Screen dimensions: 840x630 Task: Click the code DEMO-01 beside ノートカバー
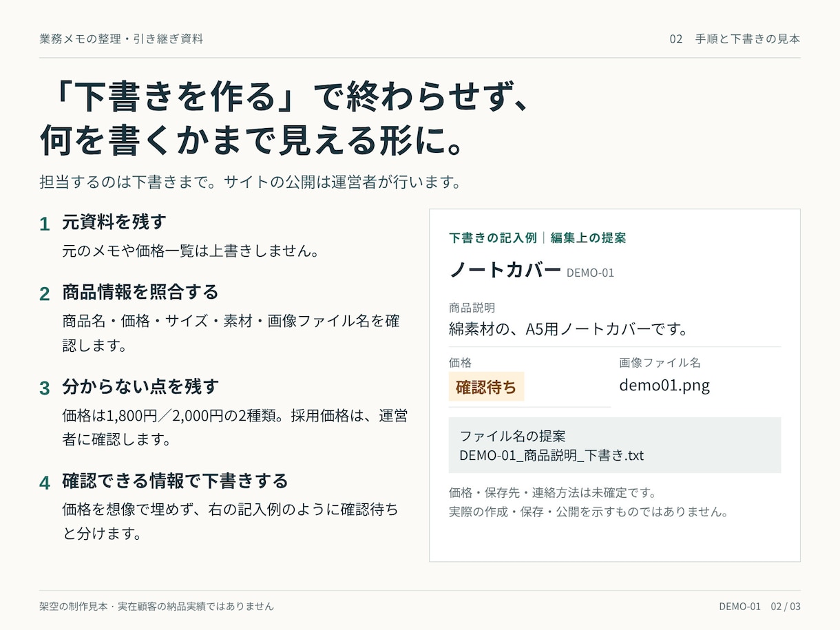[x=590, y=273]
